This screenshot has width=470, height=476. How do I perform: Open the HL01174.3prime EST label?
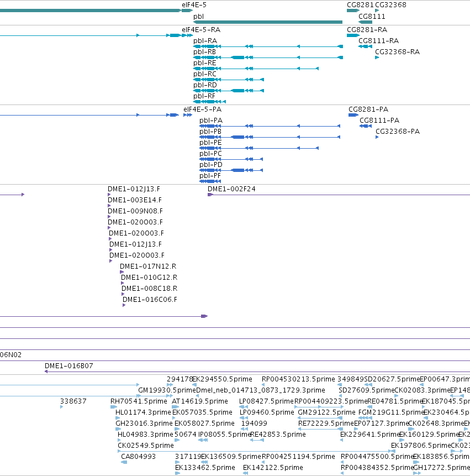(143, 412)
